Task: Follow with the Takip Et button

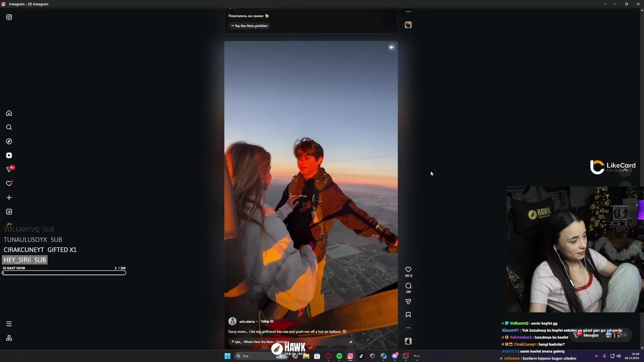Action: pos(267,321)
